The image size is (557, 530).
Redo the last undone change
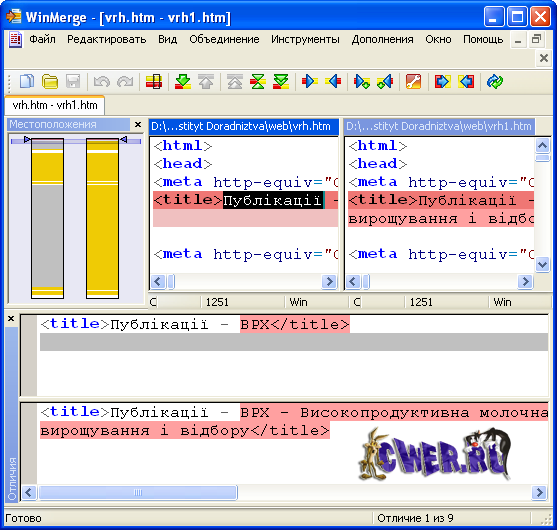(125, 81)
